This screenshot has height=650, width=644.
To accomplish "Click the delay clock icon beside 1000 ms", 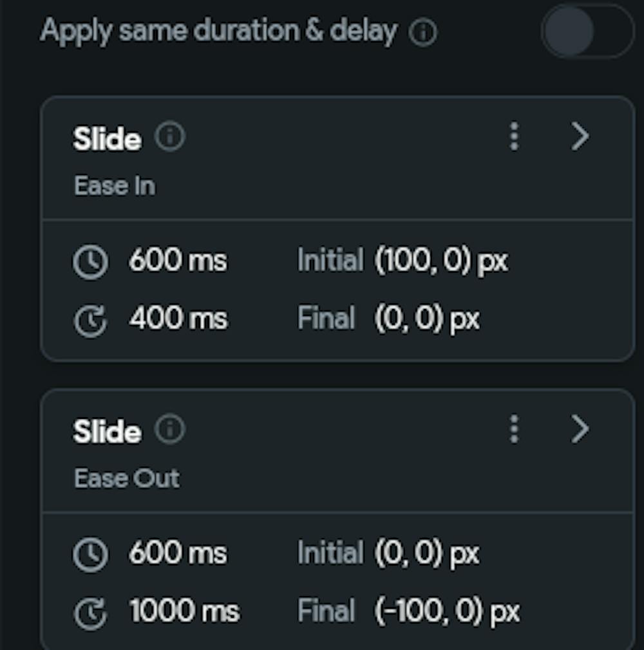I will pos(90,613).
